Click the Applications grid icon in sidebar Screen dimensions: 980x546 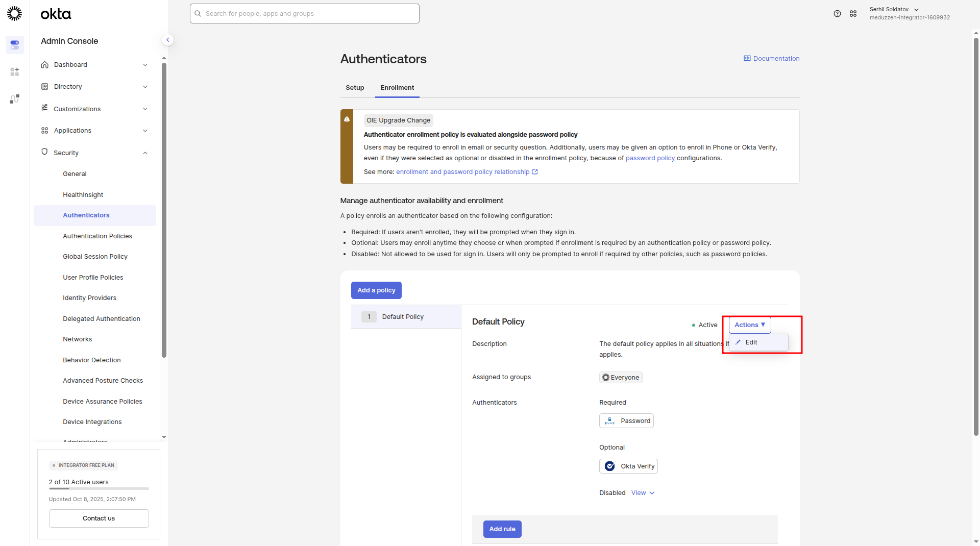pos(45,131)
